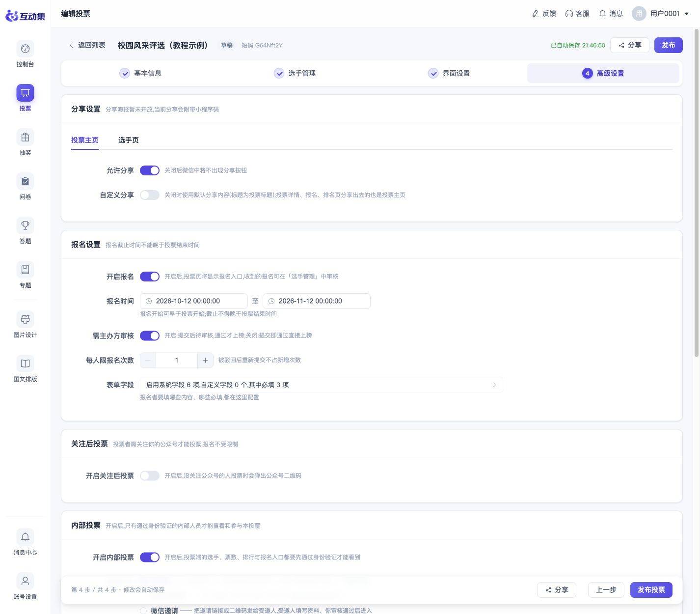Decrease 每人限报名次数 with minus button

click(148, 360)
